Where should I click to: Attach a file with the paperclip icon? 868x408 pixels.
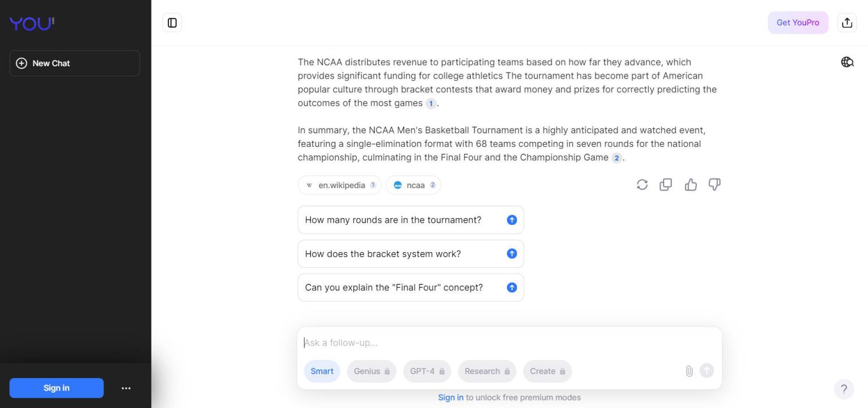[689, 371]
